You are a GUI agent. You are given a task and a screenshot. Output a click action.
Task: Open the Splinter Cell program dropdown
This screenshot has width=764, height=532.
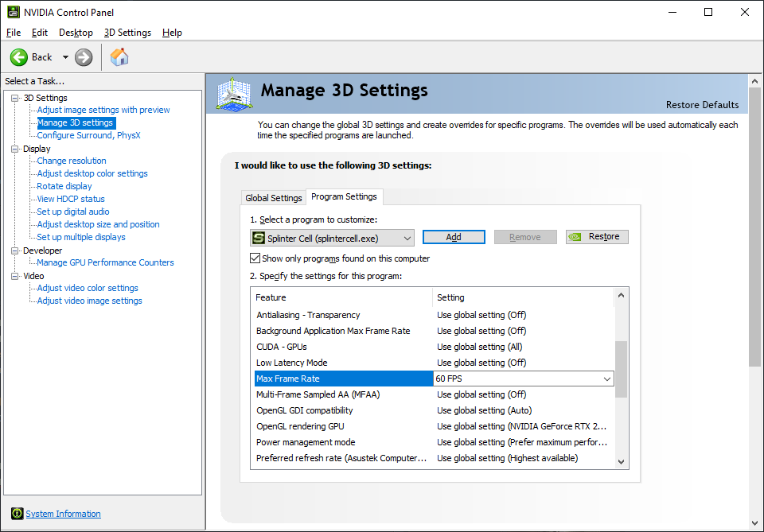(407, 238)
